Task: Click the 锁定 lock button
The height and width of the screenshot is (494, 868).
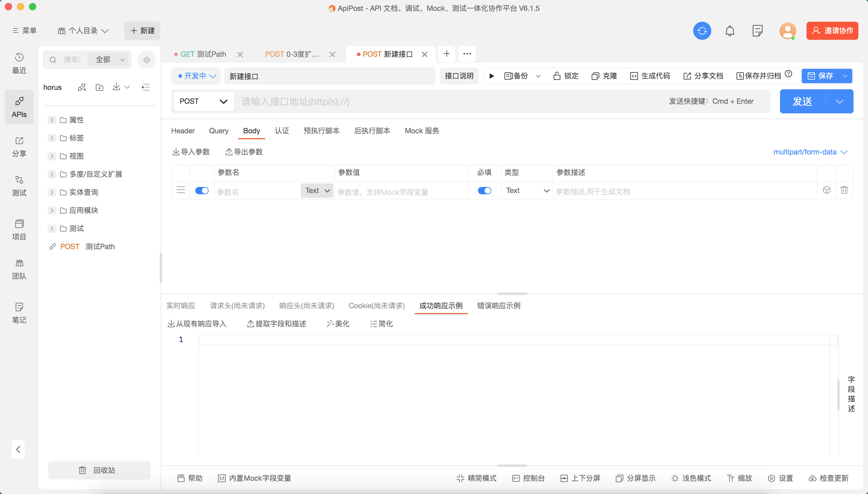Action: pyautogui.click(x=565, y=76)
